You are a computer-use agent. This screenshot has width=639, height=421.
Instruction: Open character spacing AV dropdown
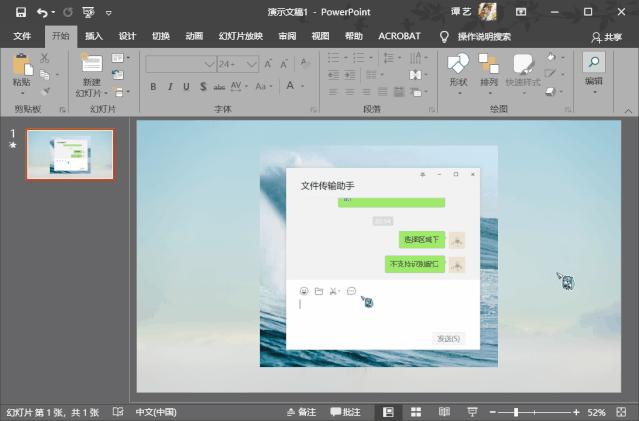239,86
